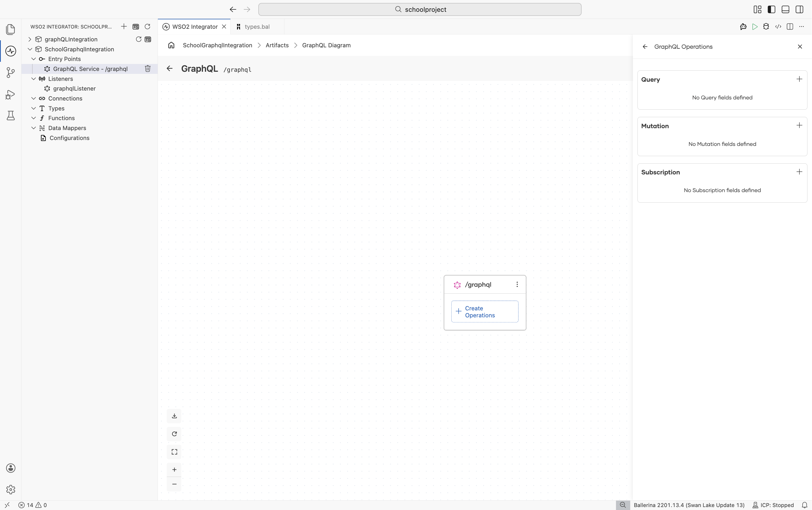Switch to types.bal tab
Screen dimensions: 812x510
click(257, 27)
